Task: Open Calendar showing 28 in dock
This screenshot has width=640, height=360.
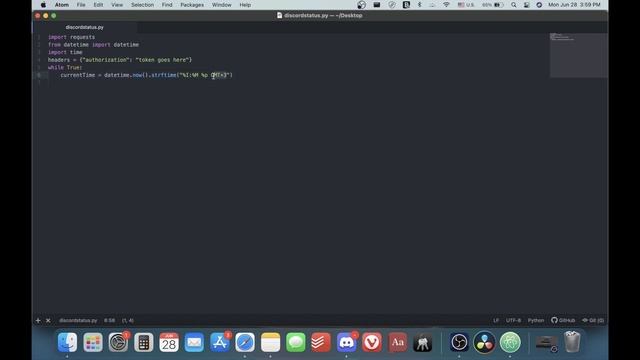Action: click(169, 342)
